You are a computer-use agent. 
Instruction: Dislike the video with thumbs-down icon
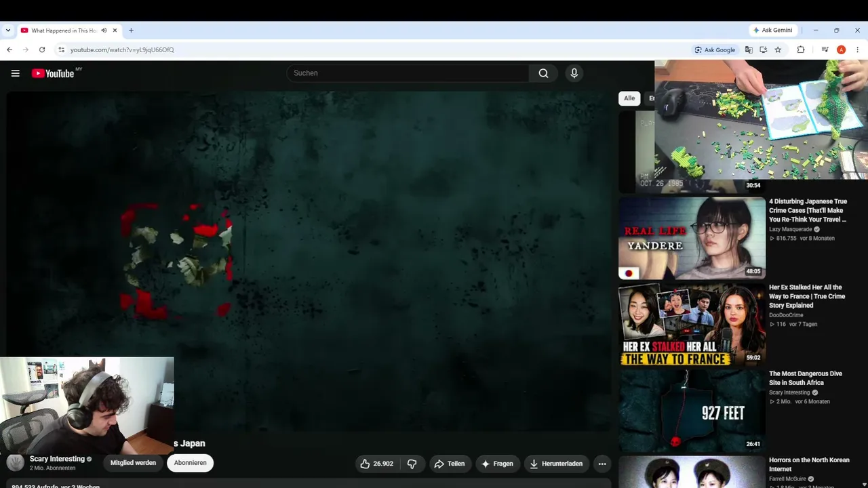[412, 464]
